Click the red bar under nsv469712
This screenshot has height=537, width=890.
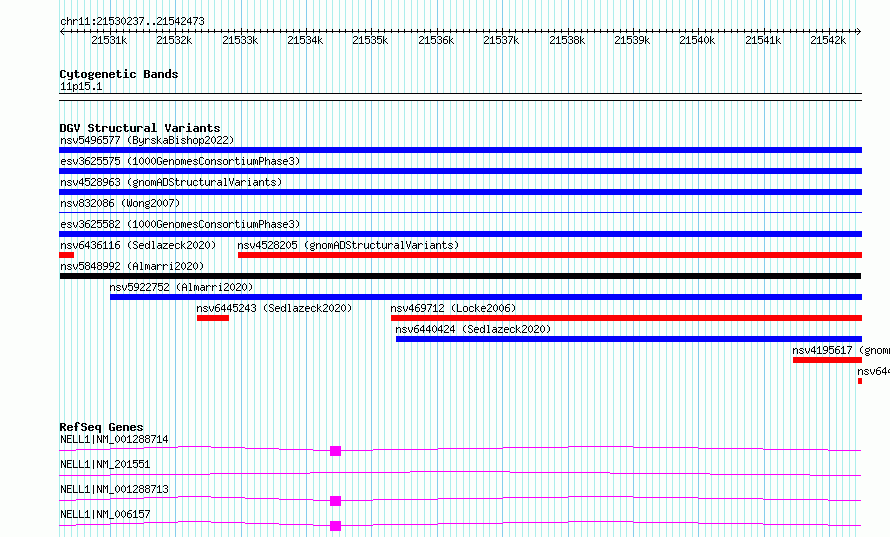click(627, 318)
